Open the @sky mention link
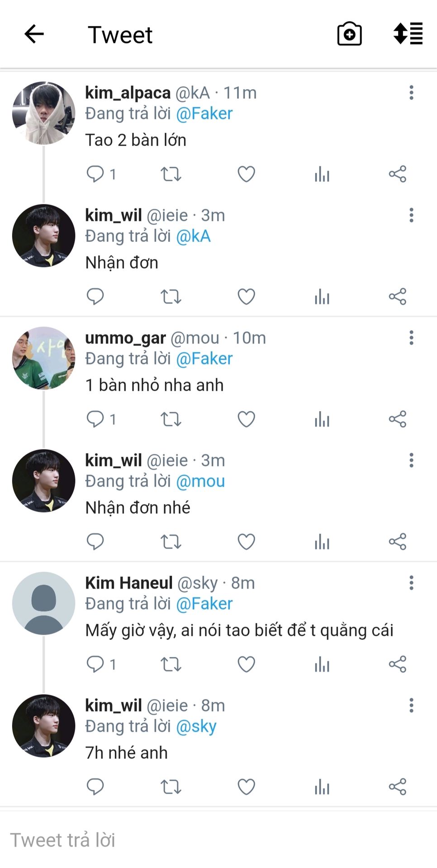 click(x=196, y=726)
